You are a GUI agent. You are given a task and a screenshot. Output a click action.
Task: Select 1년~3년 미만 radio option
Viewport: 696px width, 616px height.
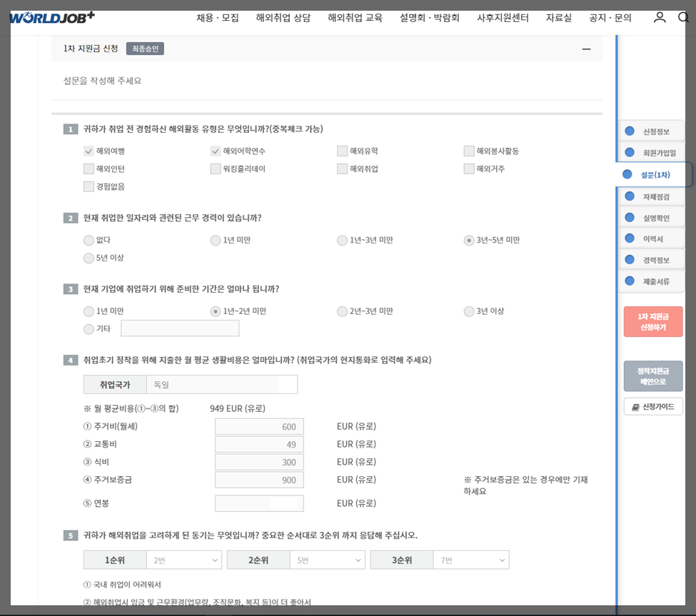(x=342, y=240)
